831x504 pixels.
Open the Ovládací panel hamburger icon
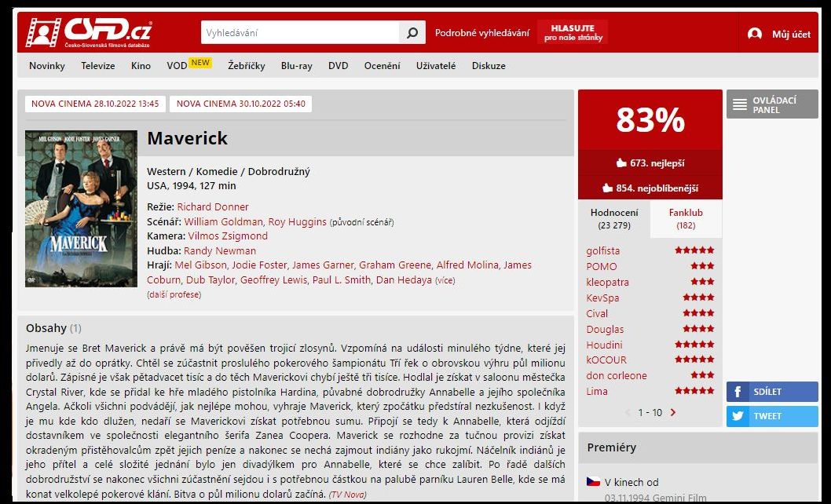[739, 104]
